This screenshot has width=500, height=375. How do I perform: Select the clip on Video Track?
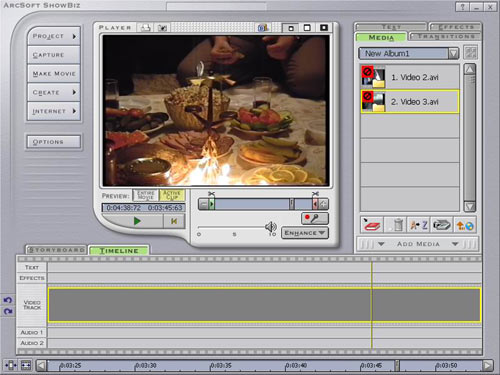[x=264, y=305]
